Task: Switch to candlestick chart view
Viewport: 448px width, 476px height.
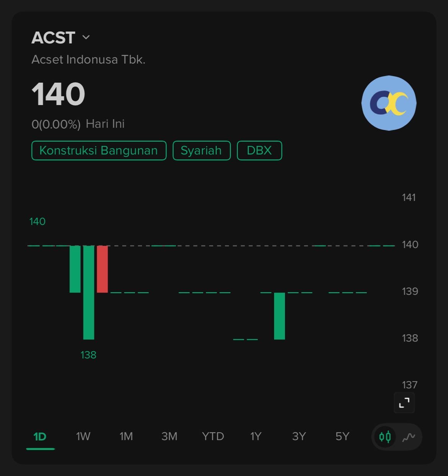Action: pos(385,437)
